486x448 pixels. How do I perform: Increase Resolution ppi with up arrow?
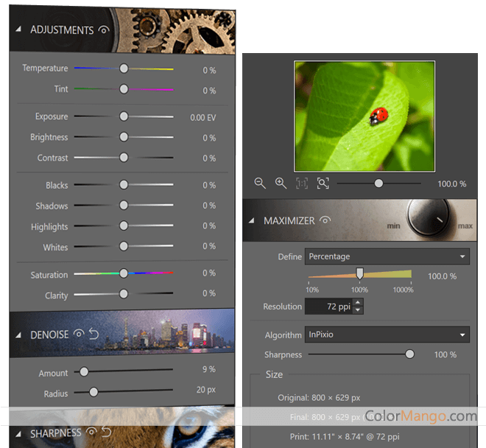pos(358,302)
